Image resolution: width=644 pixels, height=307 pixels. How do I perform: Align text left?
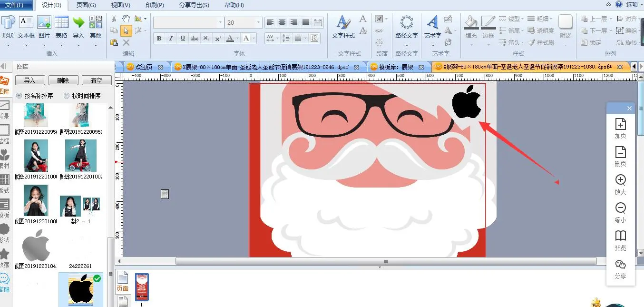click(270, 22)
